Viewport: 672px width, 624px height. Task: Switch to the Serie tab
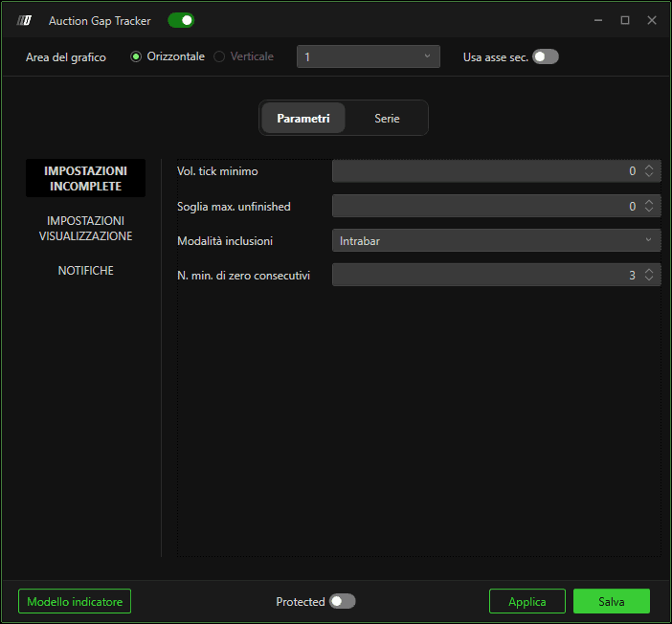coord(387,119)
